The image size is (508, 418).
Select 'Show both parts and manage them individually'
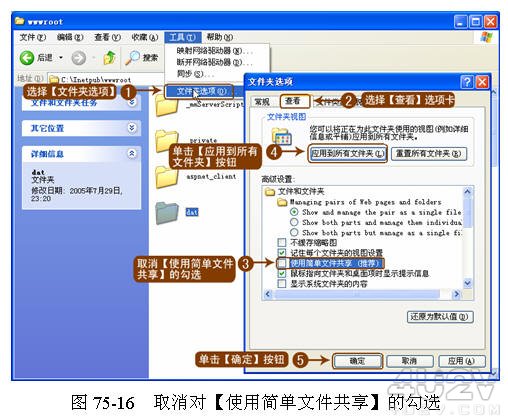[294, 222]
